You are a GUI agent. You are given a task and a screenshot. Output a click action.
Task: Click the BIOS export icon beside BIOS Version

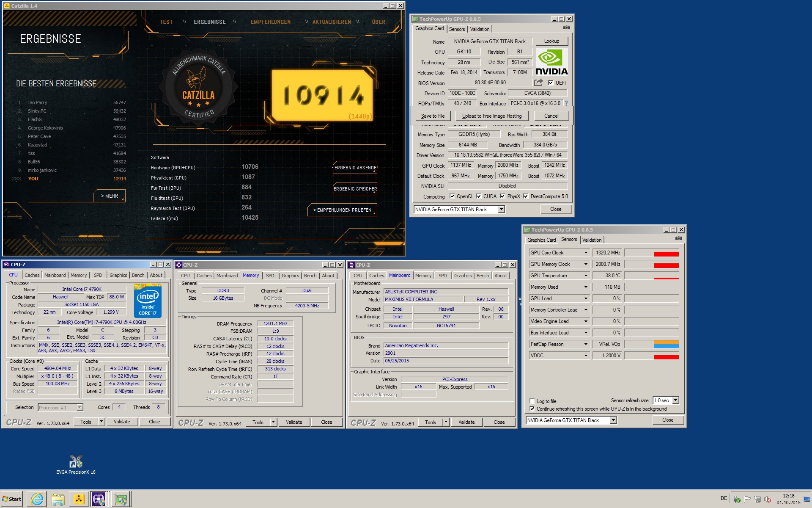pos(538,83)
